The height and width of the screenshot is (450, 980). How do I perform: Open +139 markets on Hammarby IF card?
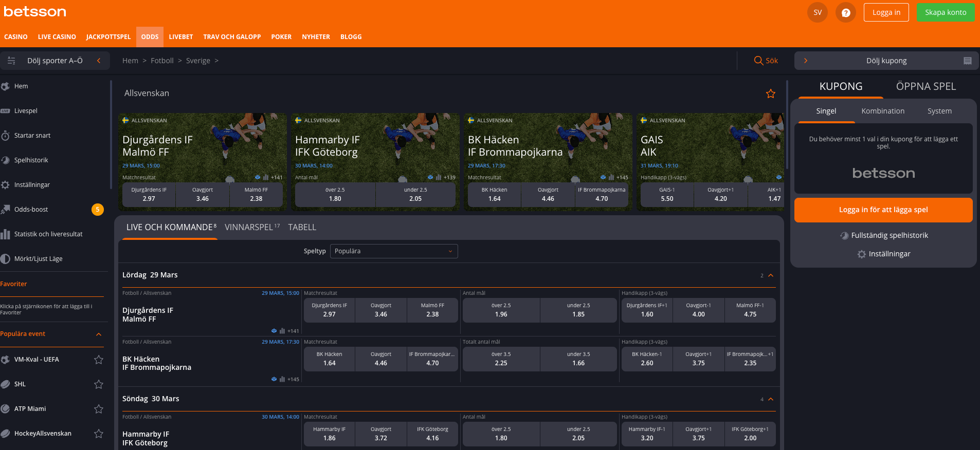(449, 177)
